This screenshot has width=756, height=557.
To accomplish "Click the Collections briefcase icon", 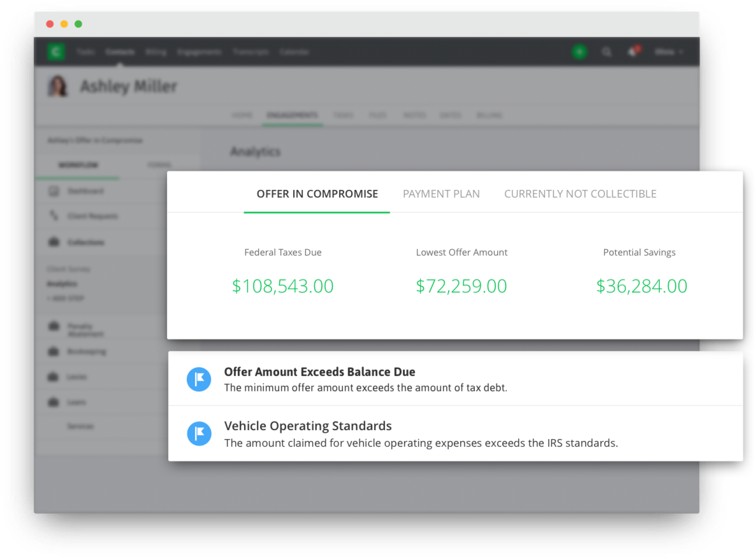I will pyautogui.click(x=54, y=242).
